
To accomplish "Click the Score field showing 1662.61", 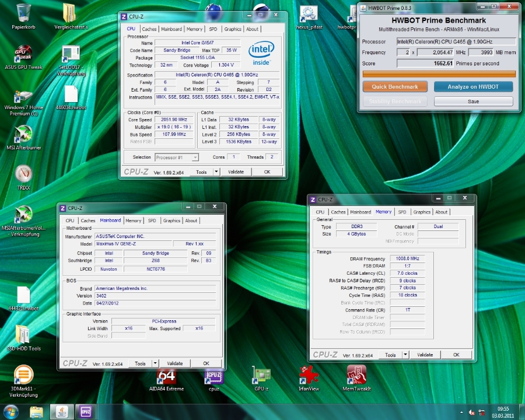I will click(x=425, y=64).
